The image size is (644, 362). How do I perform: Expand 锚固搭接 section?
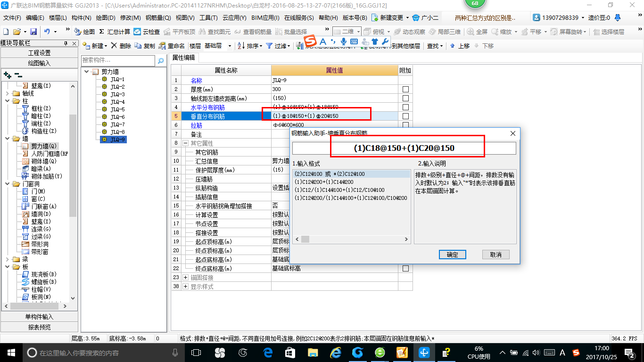(185, 278)
